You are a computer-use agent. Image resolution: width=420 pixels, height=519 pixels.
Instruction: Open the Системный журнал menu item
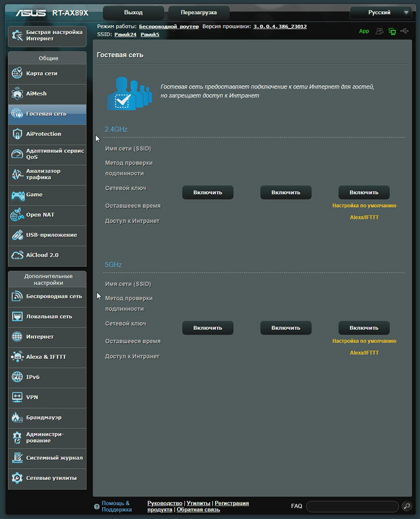pos(47,458)
